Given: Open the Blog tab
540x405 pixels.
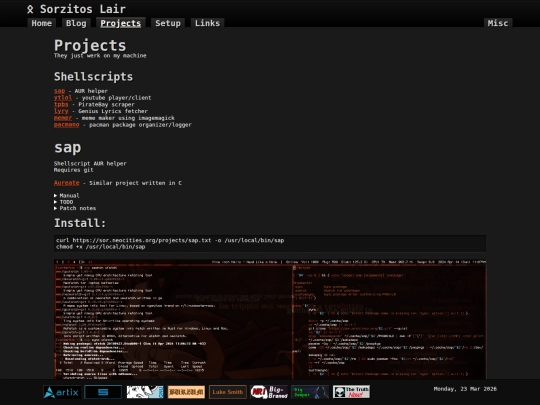Looking at the screenshot, I should tap(76, 23).
